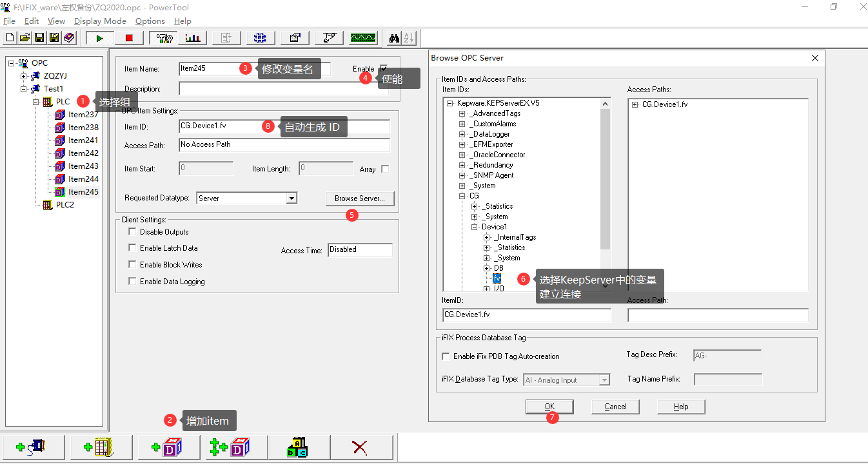Uncheck the Enable checkbox for Item245
The height and width of the screenshot is (464, 868).
(x=384, y=68)
